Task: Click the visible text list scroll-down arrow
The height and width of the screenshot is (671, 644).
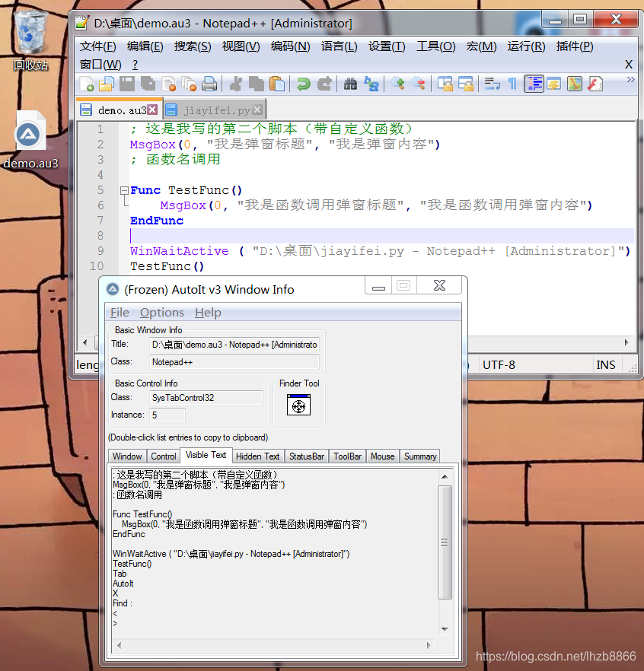Action: click(x=445, y=629)
